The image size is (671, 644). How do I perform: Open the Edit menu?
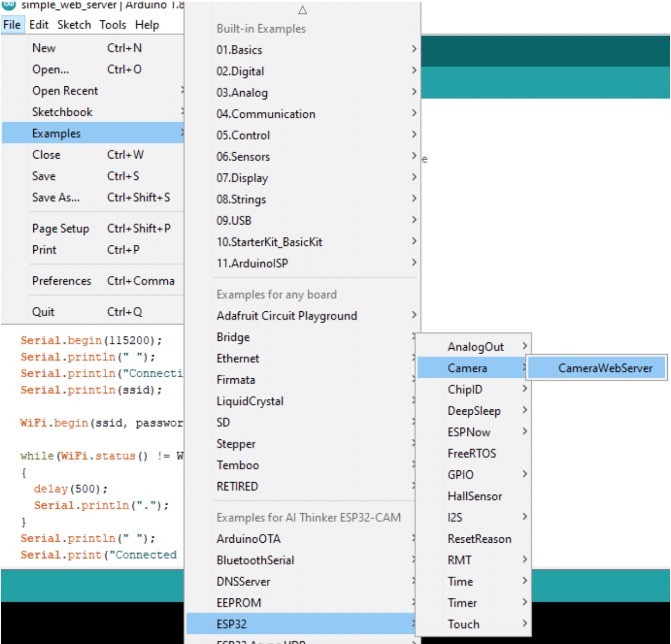pos(39,25)
